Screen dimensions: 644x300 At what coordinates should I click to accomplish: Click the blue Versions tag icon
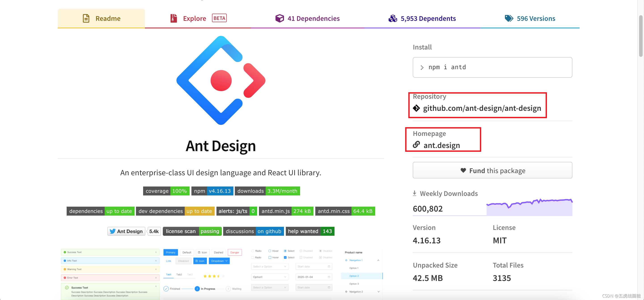(508, 18)
